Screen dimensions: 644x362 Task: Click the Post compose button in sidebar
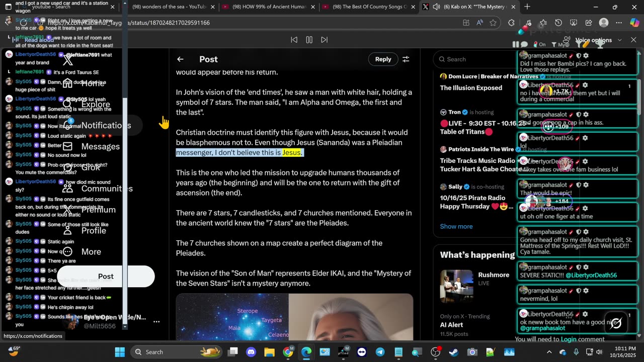106,277
